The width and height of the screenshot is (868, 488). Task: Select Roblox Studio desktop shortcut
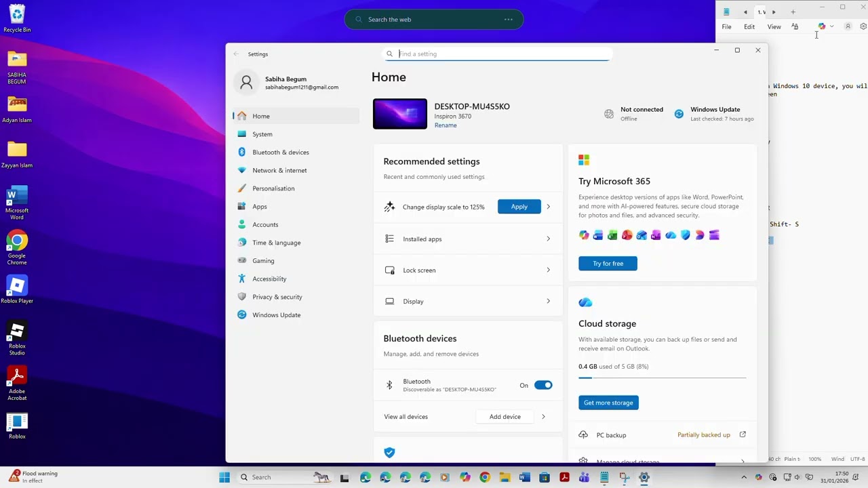(17, 338)
